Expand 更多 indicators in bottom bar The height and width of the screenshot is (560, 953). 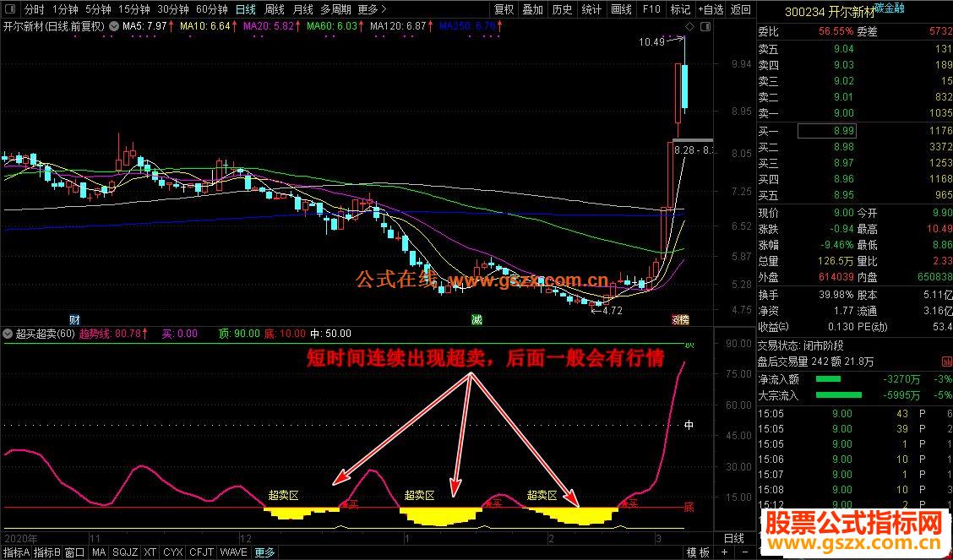coord(264,552)
